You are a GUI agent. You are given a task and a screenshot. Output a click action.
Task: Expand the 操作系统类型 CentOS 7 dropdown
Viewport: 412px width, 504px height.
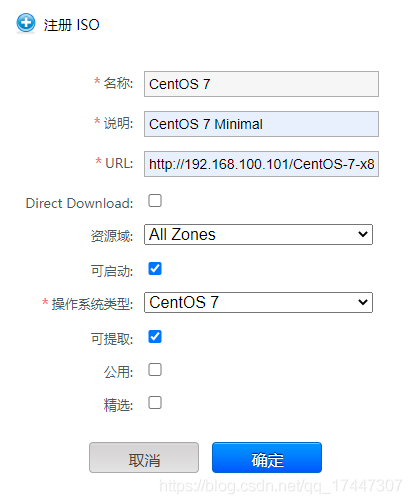pyautogui.click(x=258, y=303)
